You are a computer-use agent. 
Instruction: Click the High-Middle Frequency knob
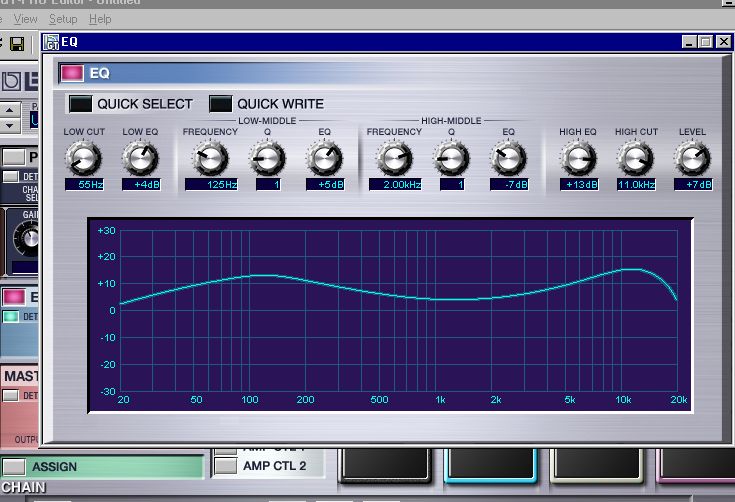click(395, 158)
